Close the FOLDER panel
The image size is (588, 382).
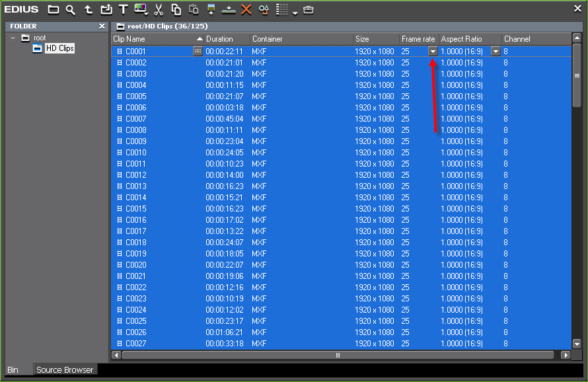tap(102, 26)
